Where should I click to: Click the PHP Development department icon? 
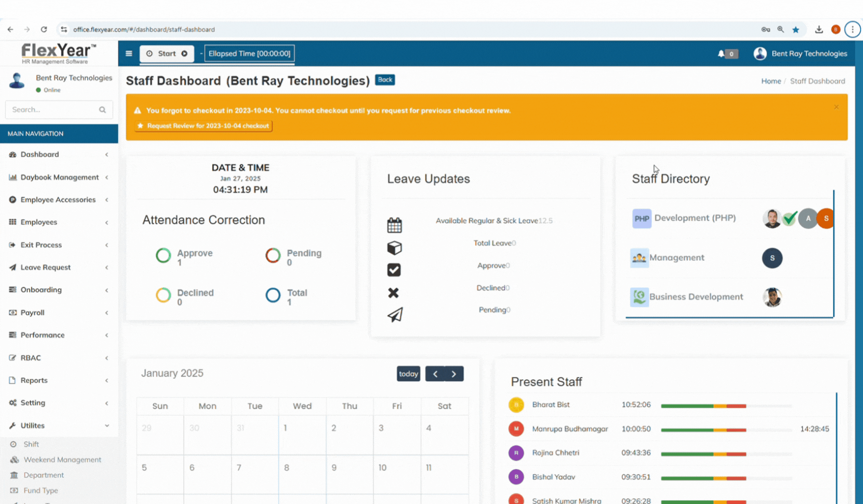tap(641, 219)
